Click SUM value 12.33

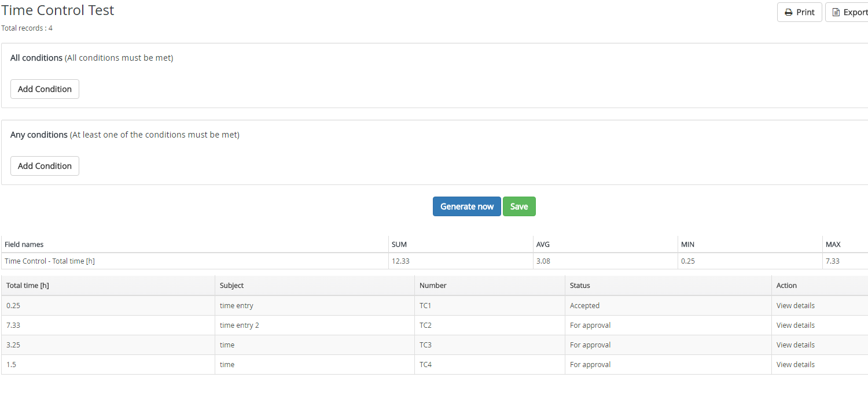click(461, 261)
